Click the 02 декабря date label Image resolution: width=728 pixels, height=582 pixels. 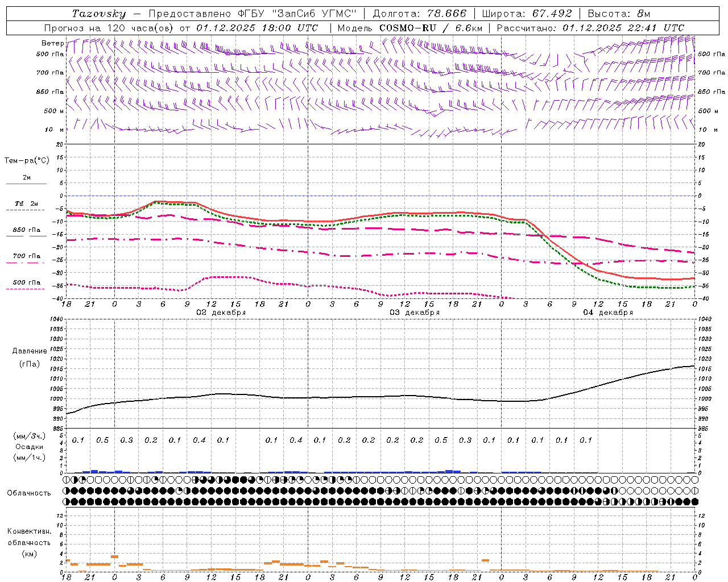(x=221, y=313)
